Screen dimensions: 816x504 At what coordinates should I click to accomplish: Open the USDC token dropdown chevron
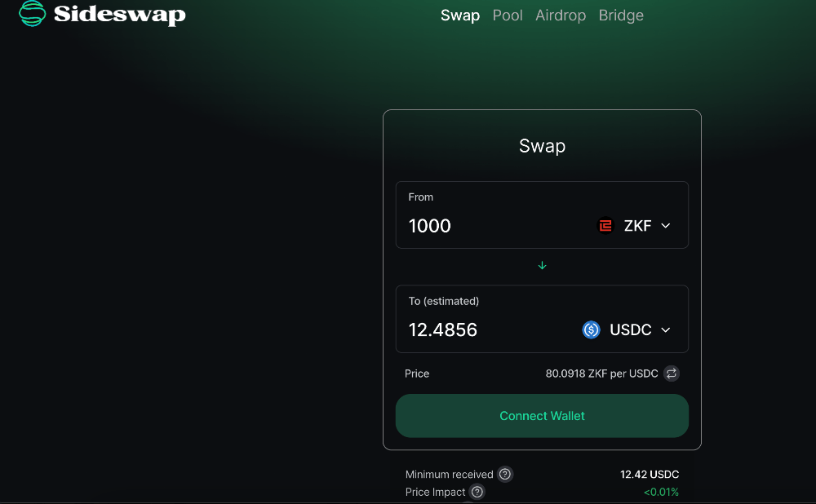coord(666,329)
